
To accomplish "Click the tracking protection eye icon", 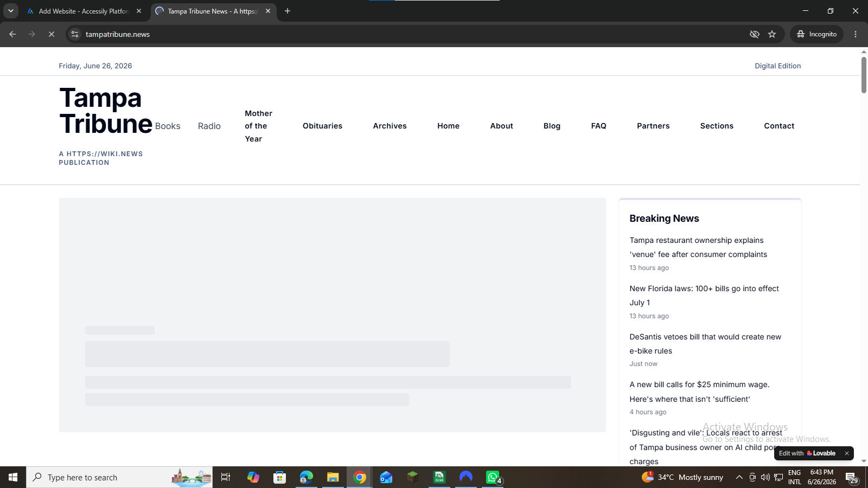I will (754, 34).
